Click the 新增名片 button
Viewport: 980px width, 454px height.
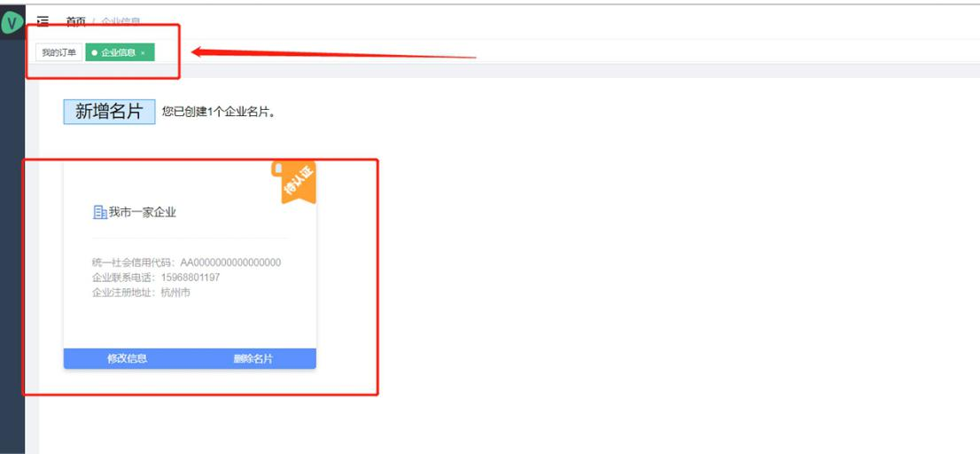(109, 112)
